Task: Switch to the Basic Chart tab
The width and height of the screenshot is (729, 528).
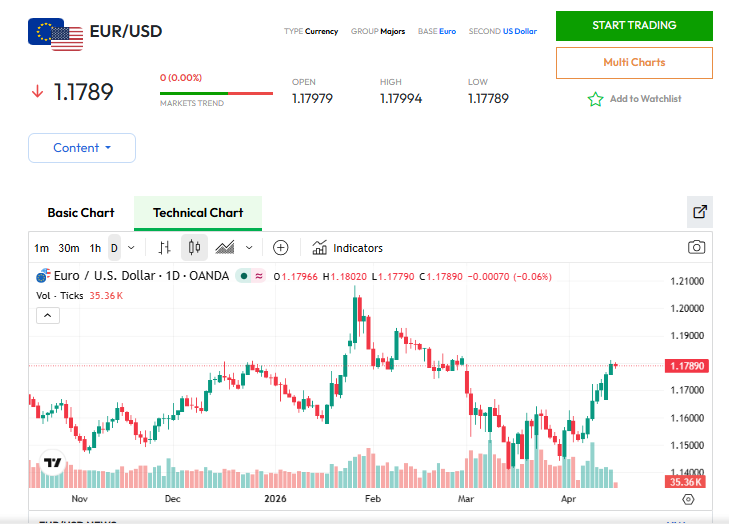Action: [81, 213]
